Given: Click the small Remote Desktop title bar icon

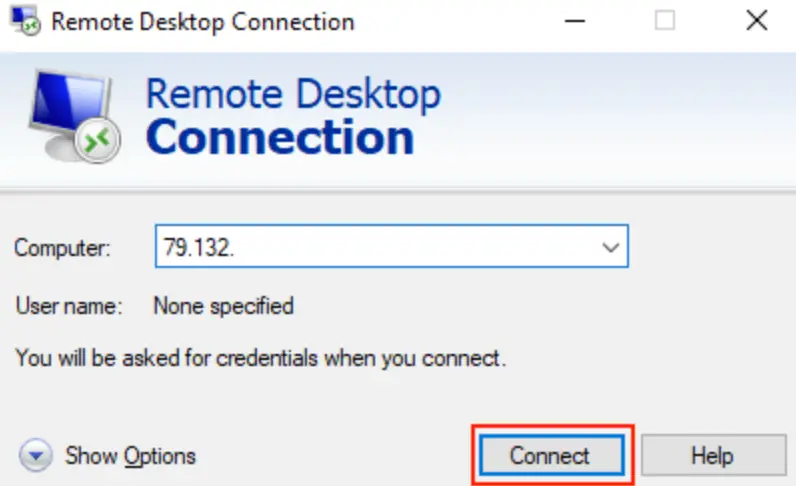Looking at the screenshot, I should [25, 21].
